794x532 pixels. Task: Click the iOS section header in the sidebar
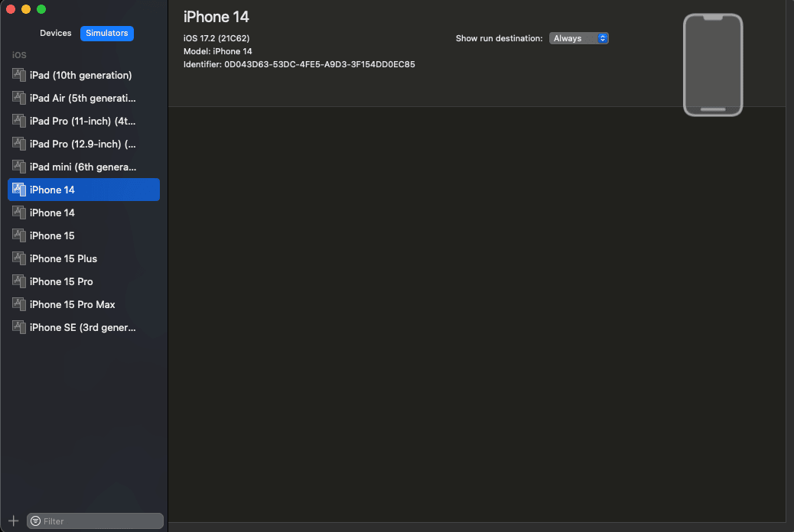coord(19,55)
